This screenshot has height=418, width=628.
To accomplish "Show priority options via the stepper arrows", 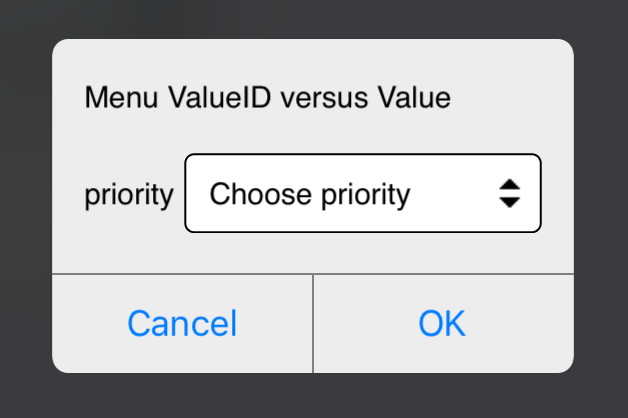I will pos(510,193).
